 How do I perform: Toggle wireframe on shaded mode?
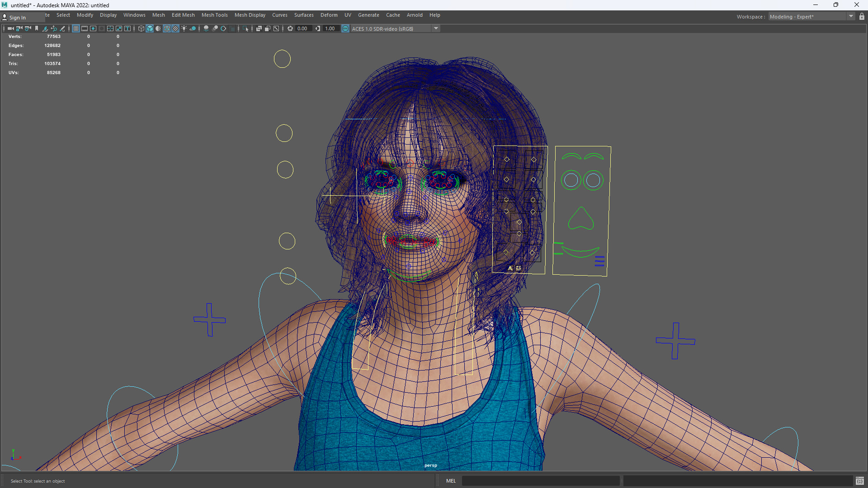[167, 28]
